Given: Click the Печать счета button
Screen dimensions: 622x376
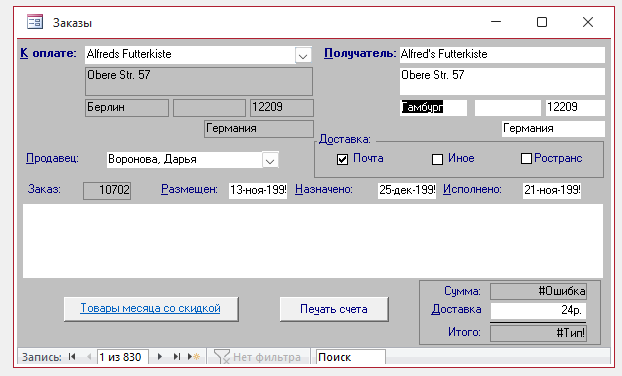Looking at the screenshot, I should tap(334, 309).
